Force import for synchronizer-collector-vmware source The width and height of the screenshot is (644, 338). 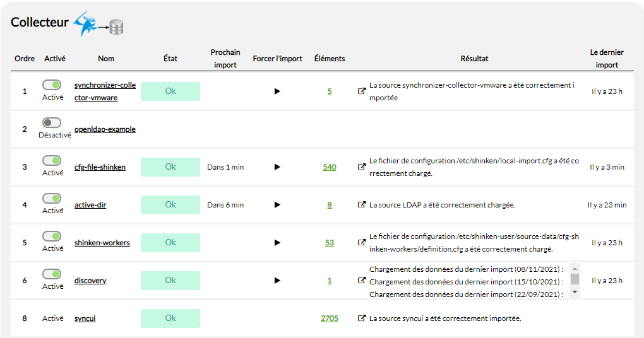point(277,91)
